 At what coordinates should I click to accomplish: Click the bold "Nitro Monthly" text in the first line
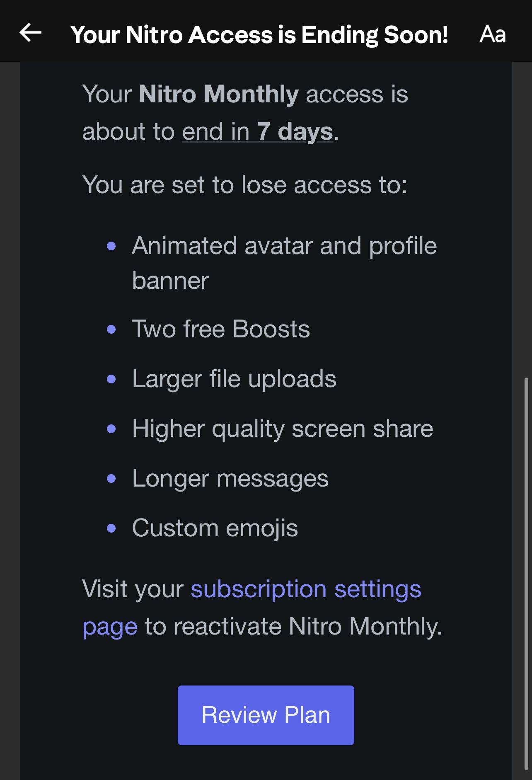click(x=218, y=94)
